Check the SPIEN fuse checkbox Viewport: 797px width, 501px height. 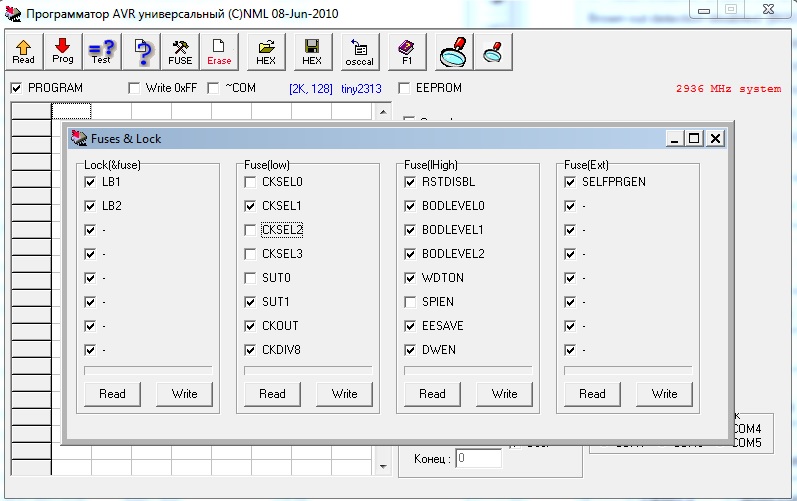pos(411,302)
